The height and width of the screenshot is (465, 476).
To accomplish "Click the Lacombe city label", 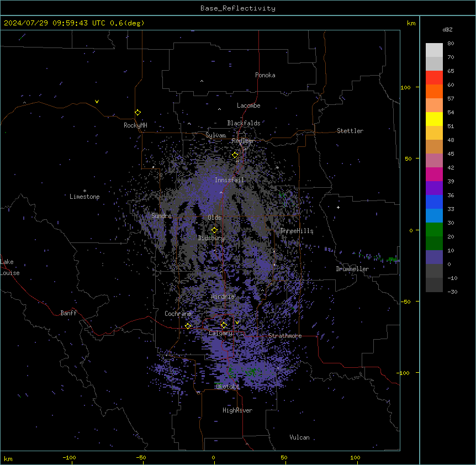I will 248,105.
